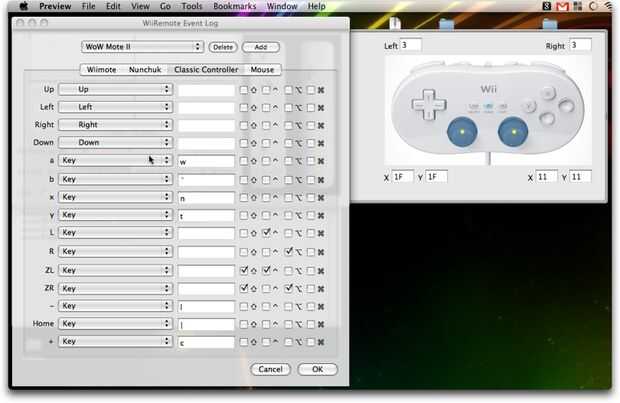Click right stick Y field showing 11
Viewport: 620px width, 403px height.
point(580,177)
